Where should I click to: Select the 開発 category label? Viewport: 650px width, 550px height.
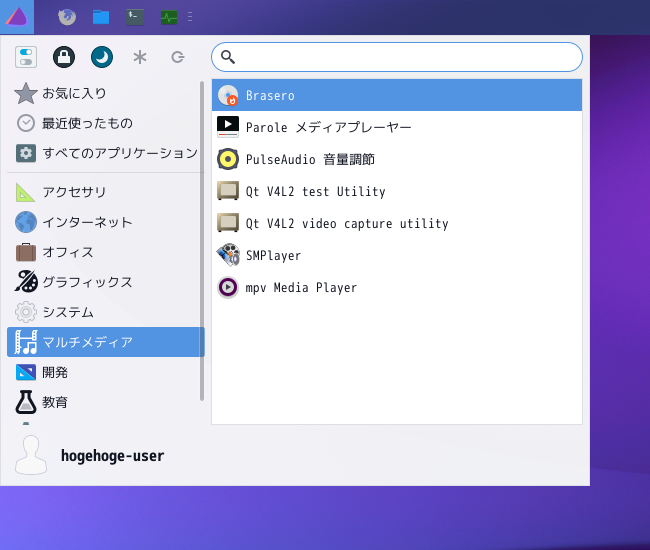click(x=55, y=372)
